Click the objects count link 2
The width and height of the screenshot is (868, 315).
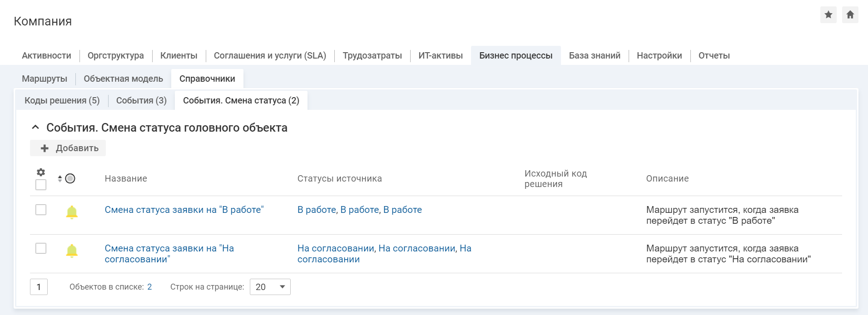pos(149,287)
